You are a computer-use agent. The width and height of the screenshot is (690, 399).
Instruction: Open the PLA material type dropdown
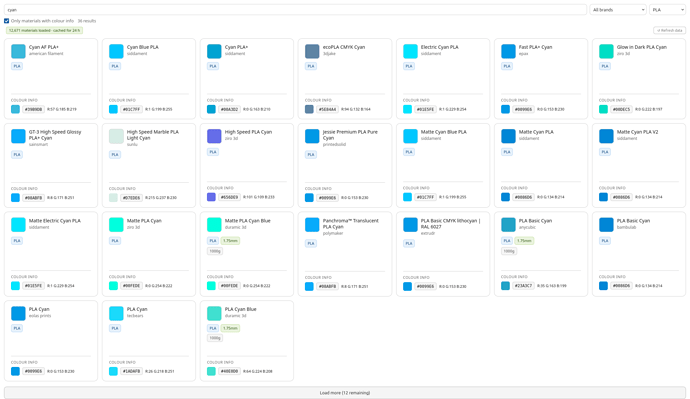[x=667, y=10]
